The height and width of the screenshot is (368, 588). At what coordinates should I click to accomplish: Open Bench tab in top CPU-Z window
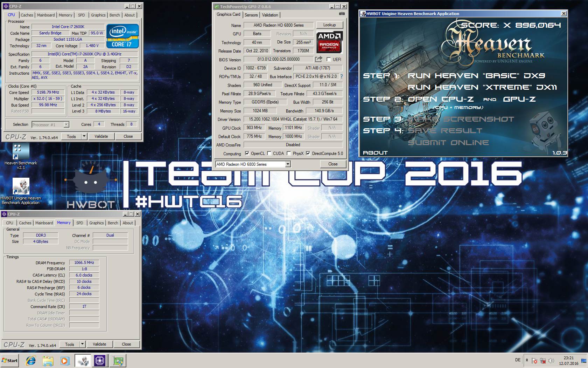[114, 15]
